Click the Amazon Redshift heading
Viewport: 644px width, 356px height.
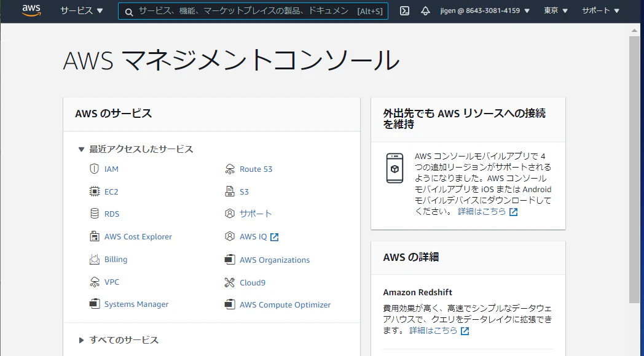click(417, 292)
